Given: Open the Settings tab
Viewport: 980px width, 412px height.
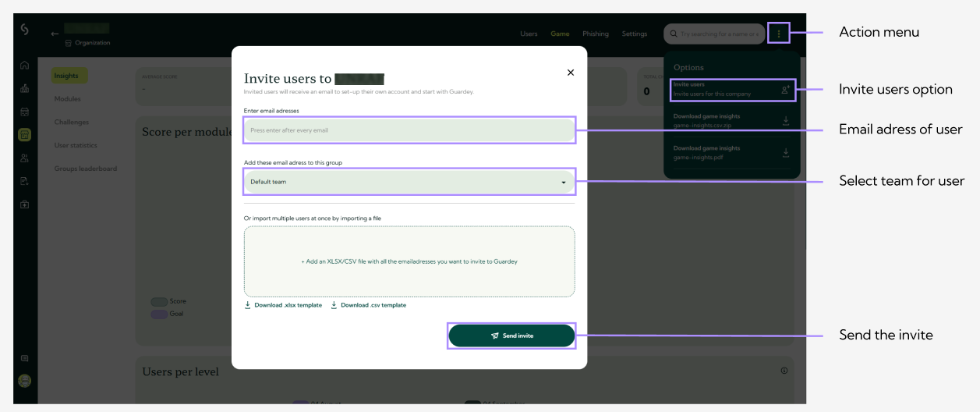Looking at the screenshot, I should pyautogui.click(x=634, y=34).
